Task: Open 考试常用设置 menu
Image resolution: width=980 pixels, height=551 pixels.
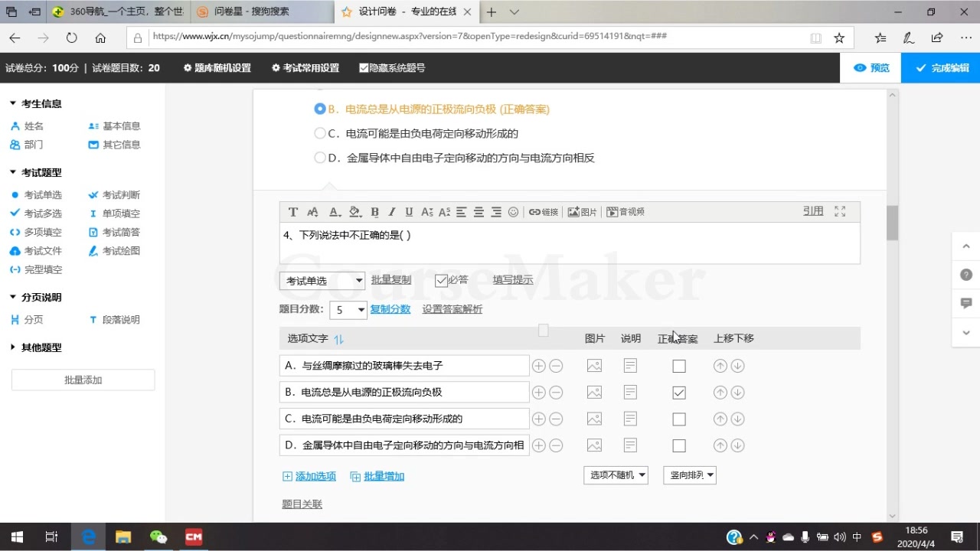Action: point(305,68)
